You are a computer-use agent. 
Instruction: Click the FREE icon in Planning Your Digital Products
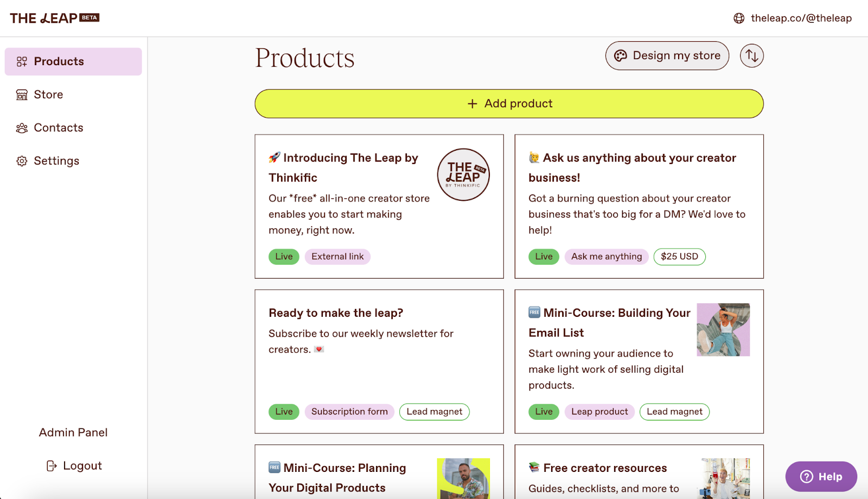pyautogui.click(x=275, y=468)
